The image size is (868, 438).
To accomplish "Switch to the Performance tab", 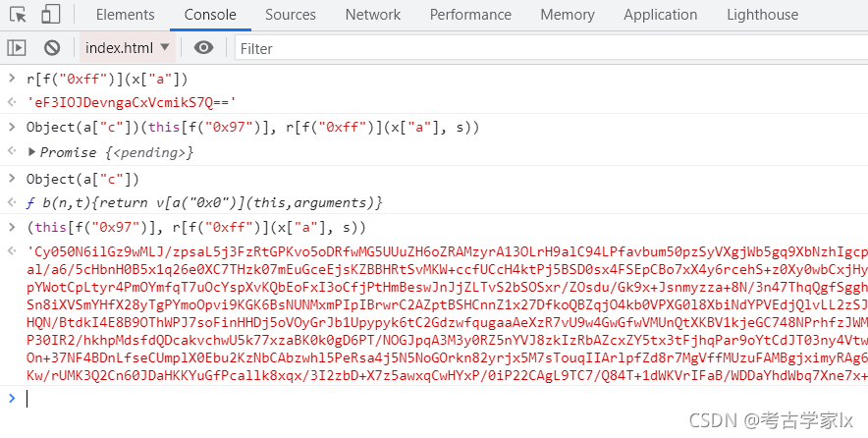I will click(x=470, y=15).
